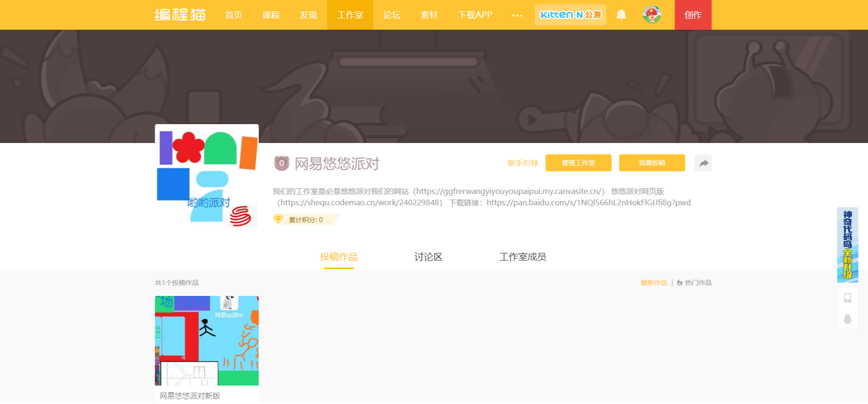
Task: Click the studio level badge icon
Action: pyautogui.click(x=281, y=163)
